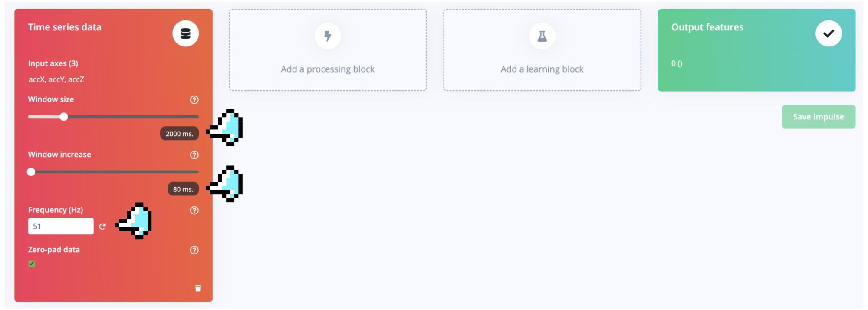Viewport: 868px width, 310px height.
Task: Open the Zero-pad data help icon
Action: click(194, 250)
